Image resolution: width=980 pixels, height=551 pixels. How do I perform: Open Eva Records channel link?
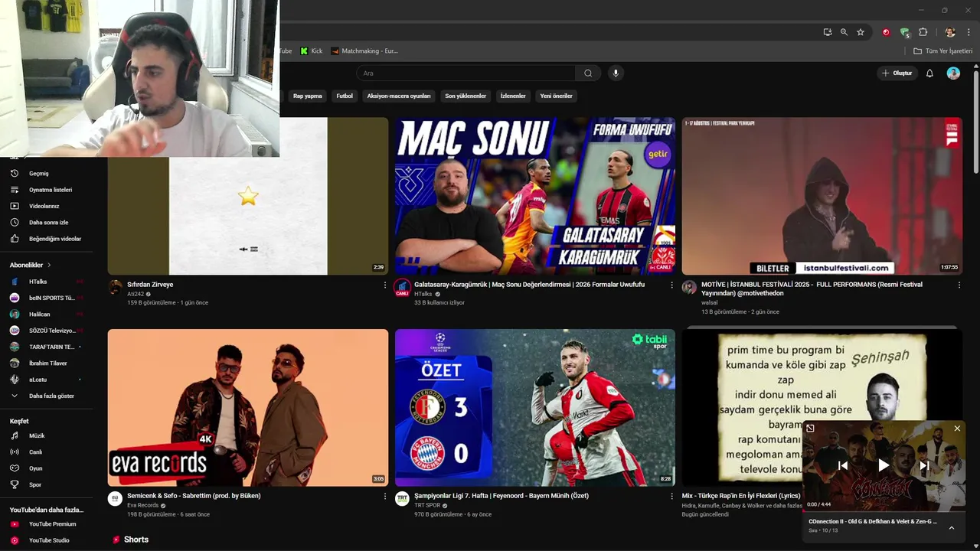[142, 506]
